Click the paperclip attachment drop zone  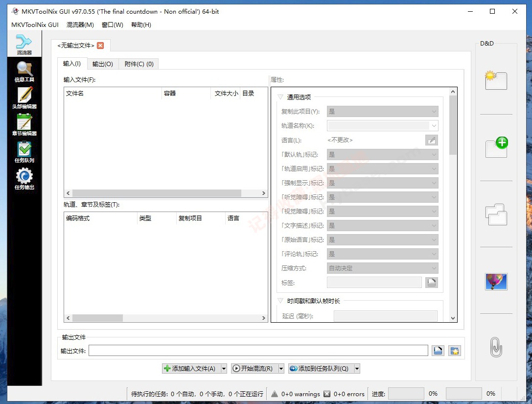[x=496, y=348]
